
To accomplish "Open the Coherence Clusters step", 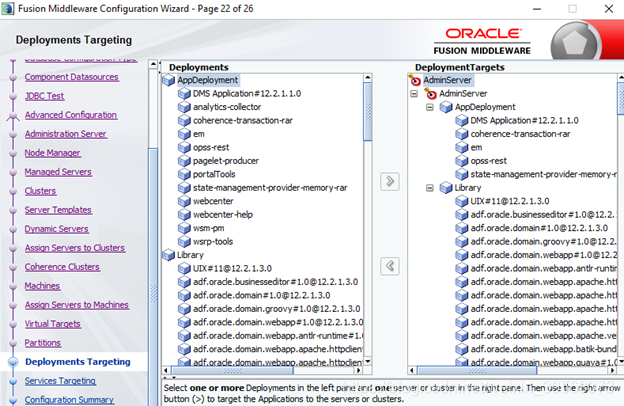I will point(62,267).
